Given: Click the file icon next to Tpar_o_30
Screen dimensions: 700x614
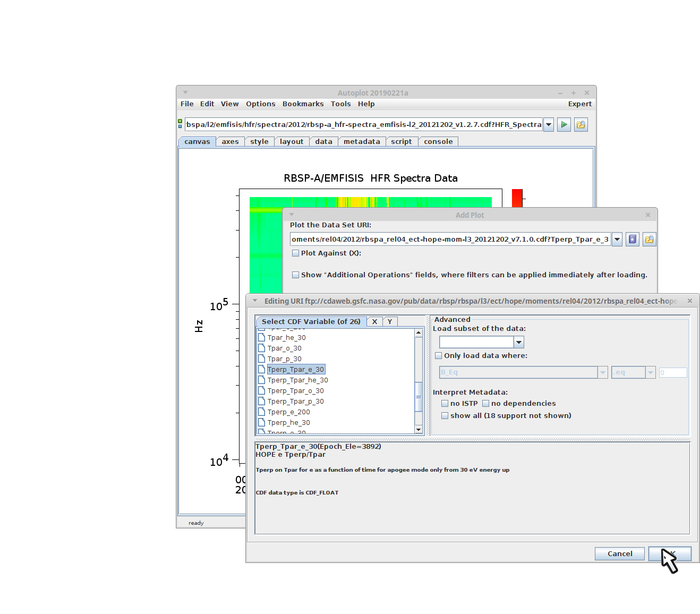Looking at the screenshot, I should 261,348.
